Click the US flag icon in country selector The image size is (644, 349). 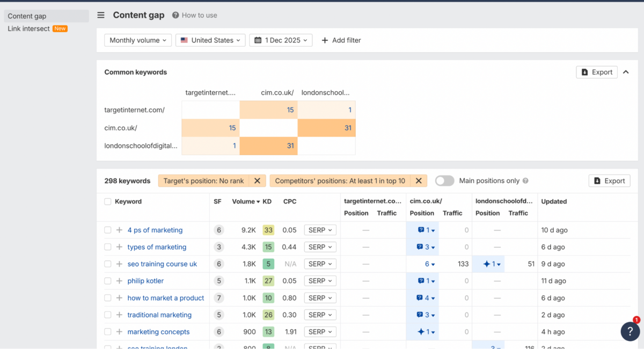(x=184, y=40)
